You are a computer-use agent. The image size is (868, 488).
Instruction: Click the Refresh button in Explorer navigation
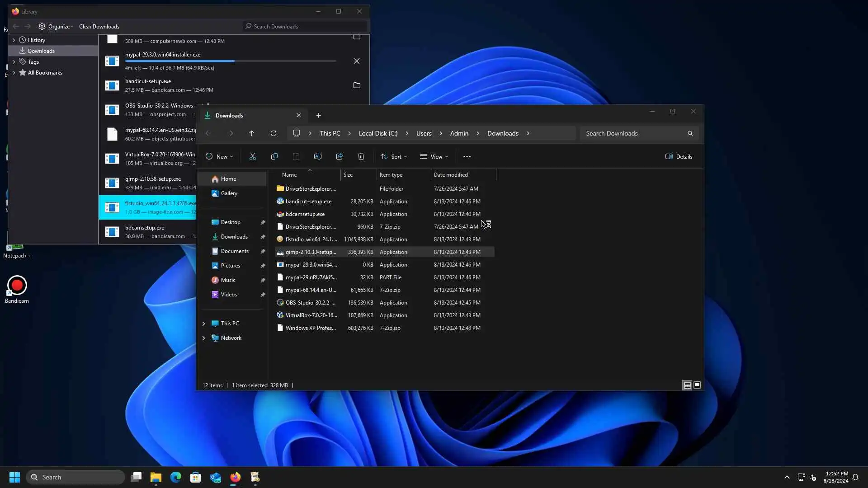274,133
